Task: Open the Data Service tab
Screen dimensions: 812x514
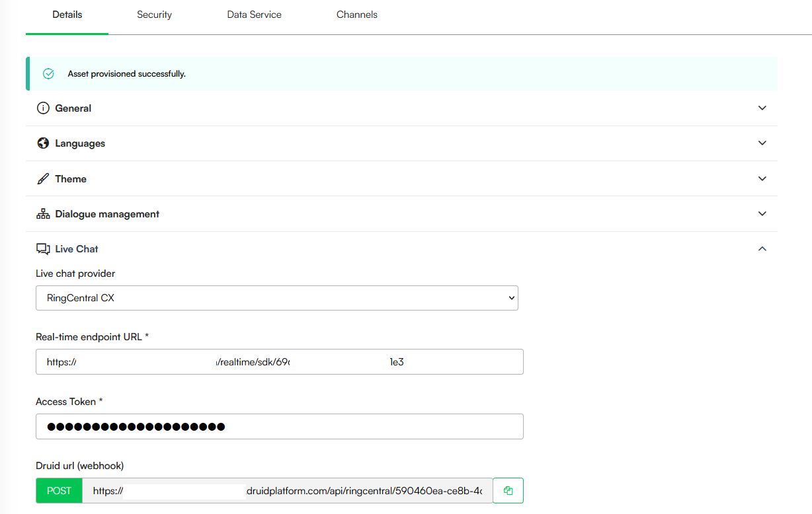Action: [x=254, y=15]
